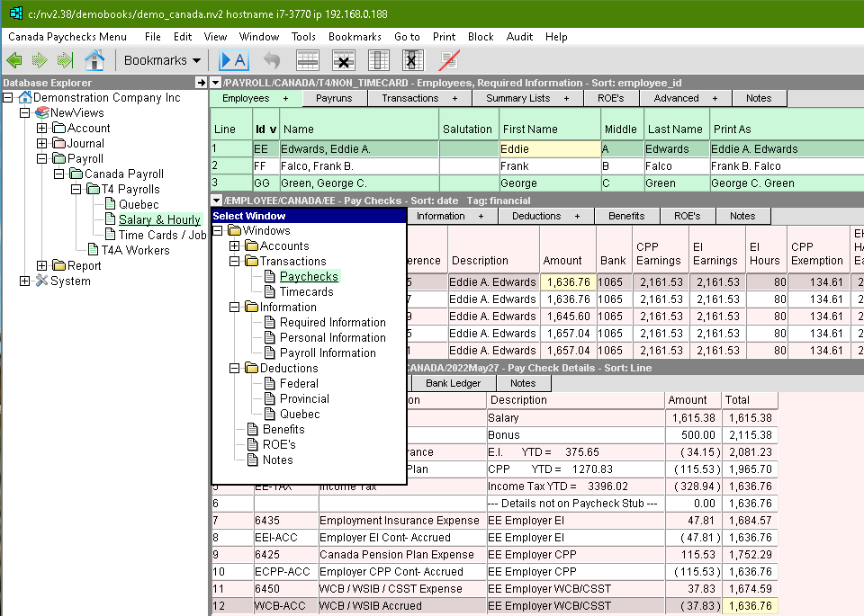Screen dimensions: 864x616
Task: Click the green forward arrow icon
Action: tap(40, 61)
